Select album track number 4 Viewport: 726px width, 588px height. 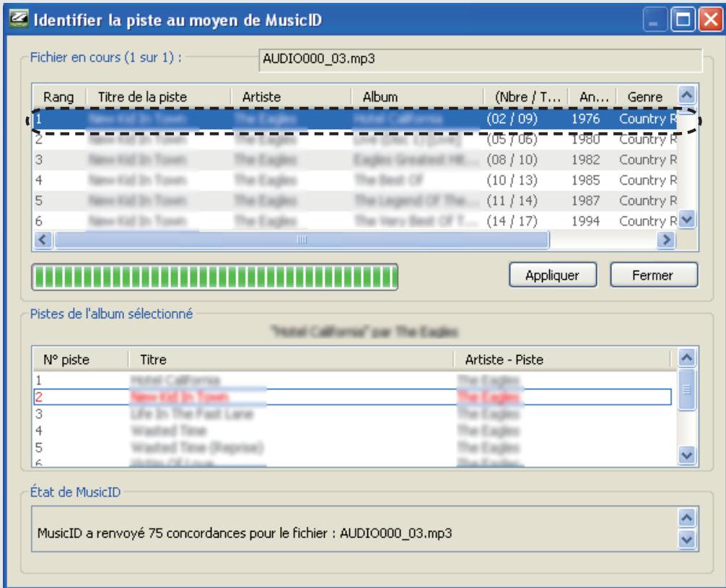pos(352,431)
